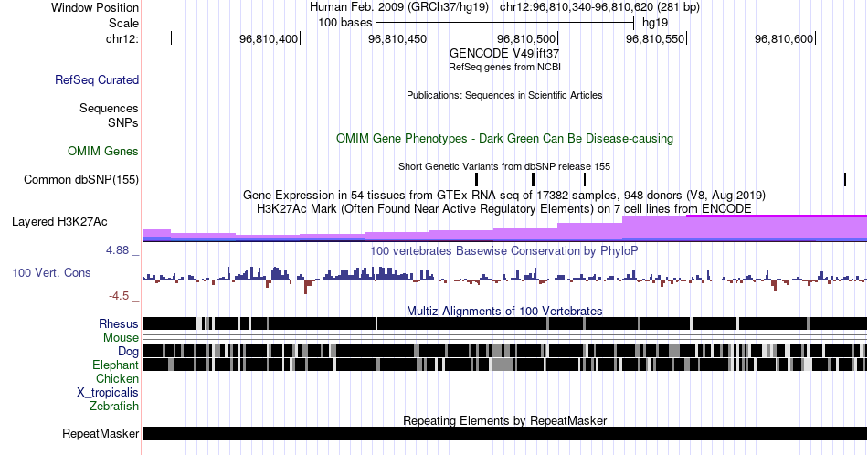The image size is (868, 455).
Task: Click the RepeatMasker black repeat block
Action: [505, 433]
